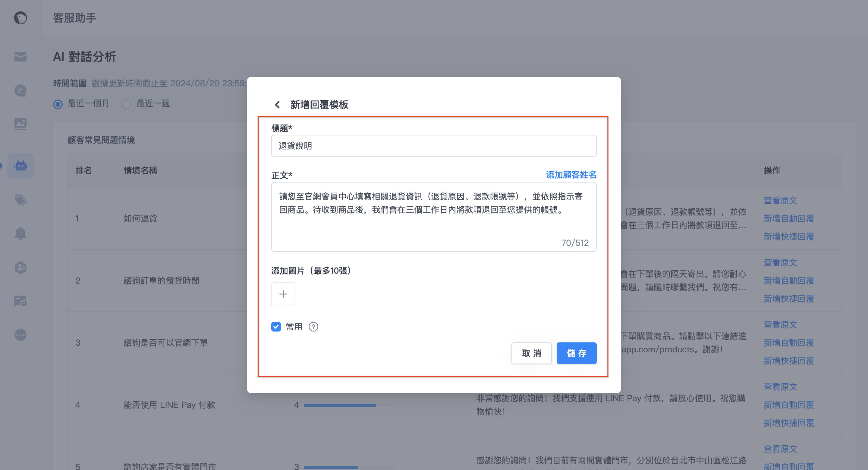This screenshot has height=470, width=868.
Task: Open 查看原文 for 如何退貨 row
Action: tap(780, 200)
